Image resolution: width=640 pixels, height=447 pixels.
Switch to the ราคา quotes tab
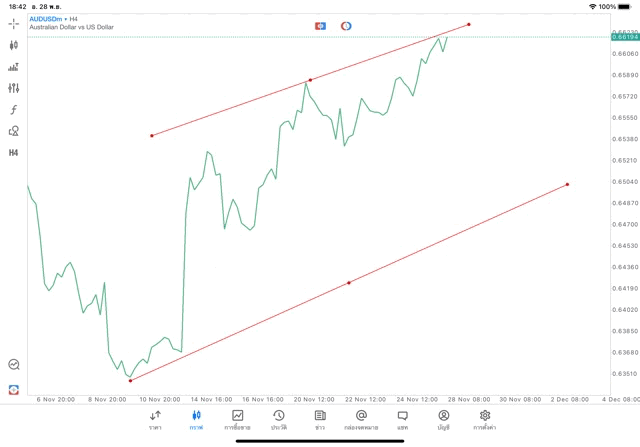[155, 419]
